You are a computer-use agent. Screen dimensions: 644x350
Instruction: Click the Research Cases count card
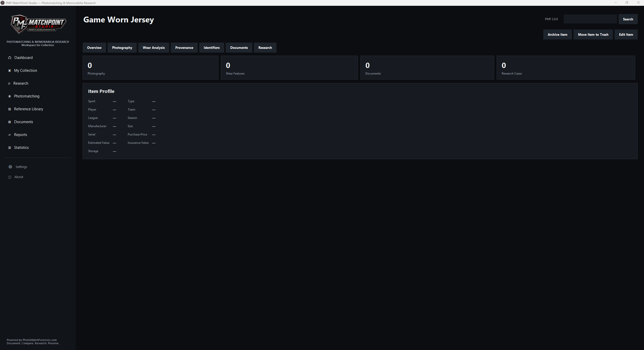click(x=566, y=68)
